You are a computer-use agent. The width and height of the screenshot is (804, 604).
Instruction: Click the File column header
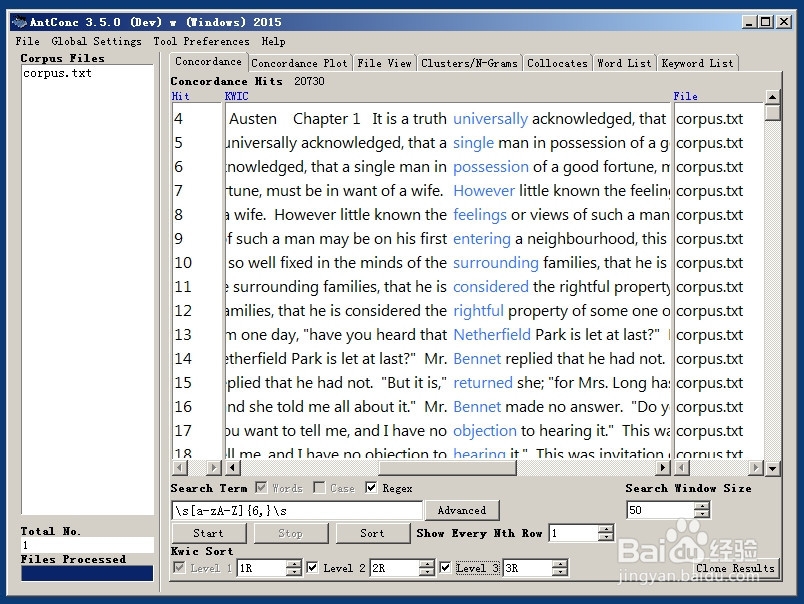[x=685, y=96]
